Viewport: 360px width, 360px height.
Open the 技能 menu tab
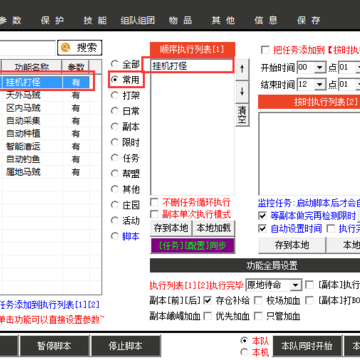[x=95, y=20]
